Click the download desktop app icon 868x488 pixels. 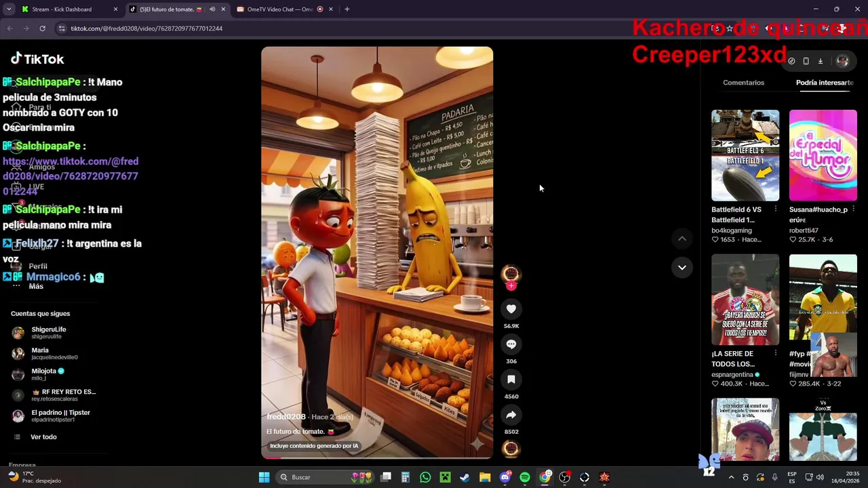pos(820,61)
